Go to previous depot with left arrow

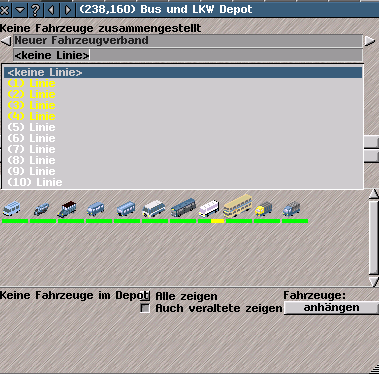click(x=52, y=10)
